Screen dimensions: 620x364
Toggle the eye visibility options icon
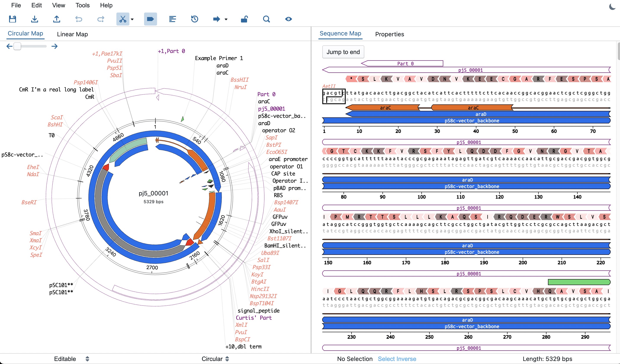point(288,19)
